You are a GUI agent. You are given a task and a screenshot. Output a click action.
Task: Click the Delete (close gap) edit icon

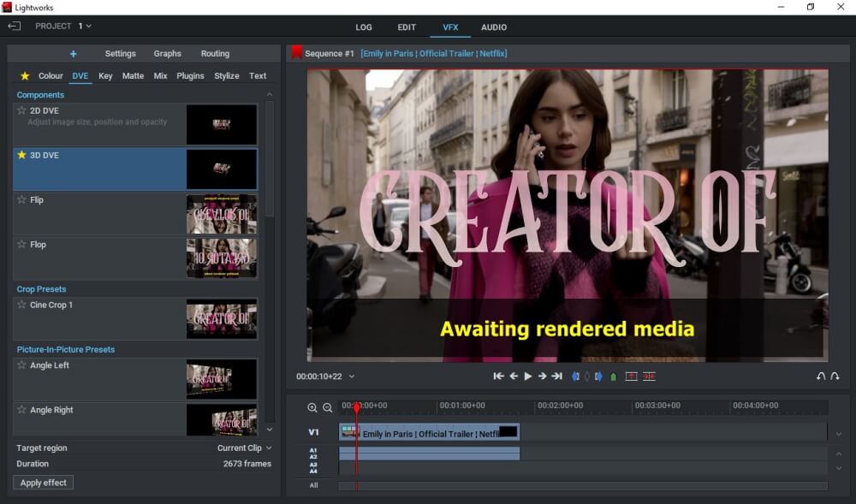point(649,377)
